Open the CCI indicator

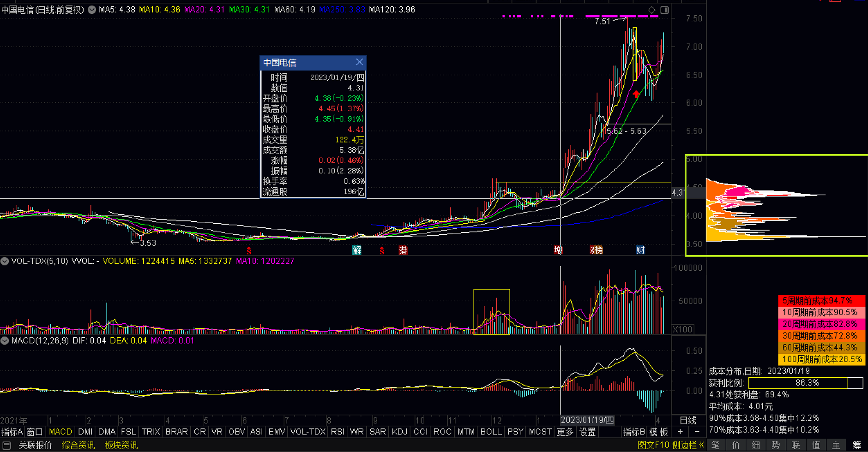click(x=420, y=432)
